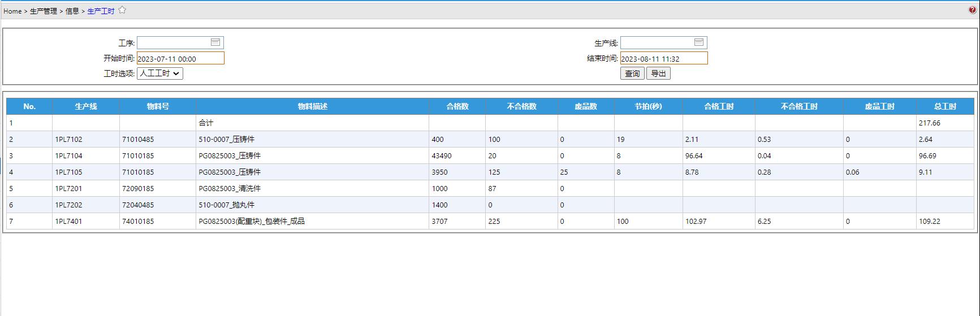Open 生产管理 in the breadcrumb
Image resolution: width=980 pixels, height=316 pixels.
[x=44, y=11]
